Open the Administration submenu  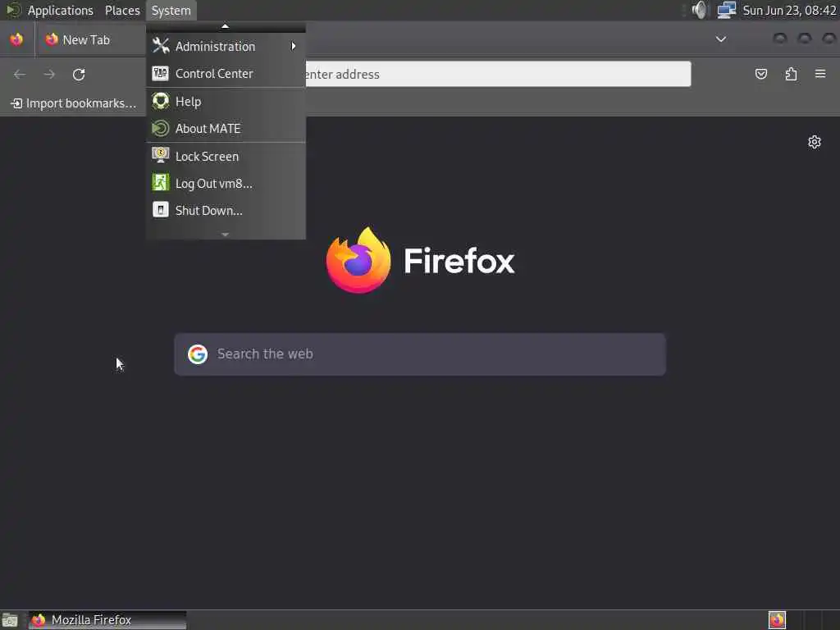pos(226,47)
